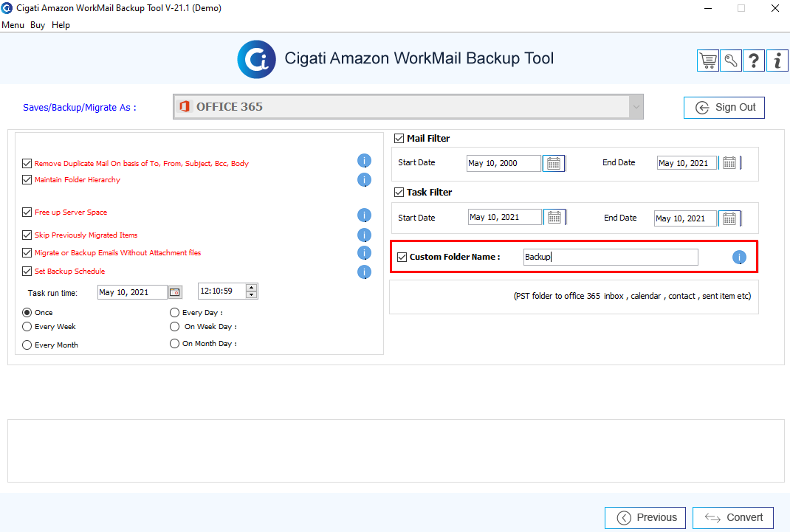Open Task Filter End Date calendar

pyautogui.click(x=729, y=218)
